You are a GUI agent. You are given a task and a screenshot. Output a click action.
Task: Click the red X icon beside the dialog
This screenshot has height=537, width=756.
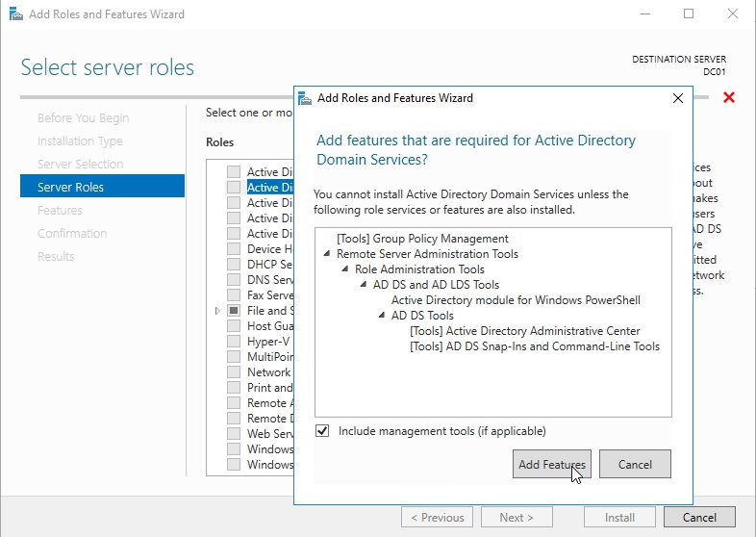click(728, 98)
